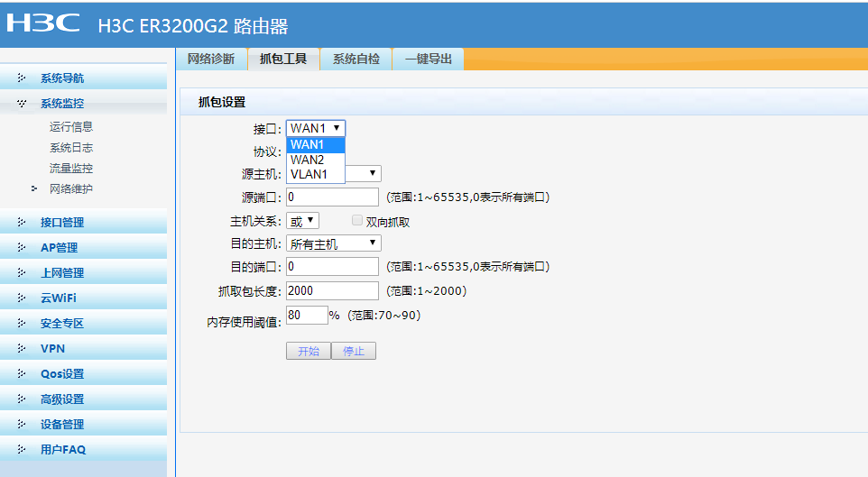
Task: Click the 抓包设置 section heading
Action: pyautogui.click(x=222, y=102)
